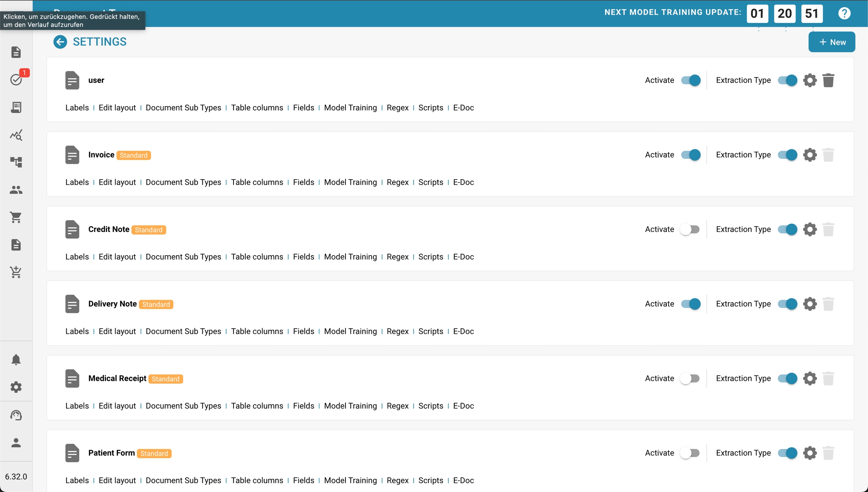The width and height of the screenshot is (868, 492).
Task: Open Model Training for Invoice
Action: 350,182
